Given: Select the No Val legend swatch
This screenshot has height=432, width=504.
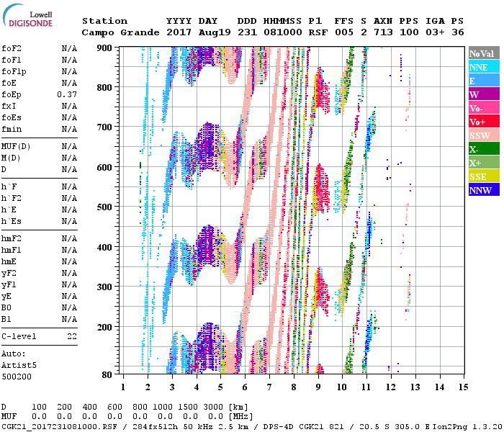Looking at the screenshot, I should [484, 53].
